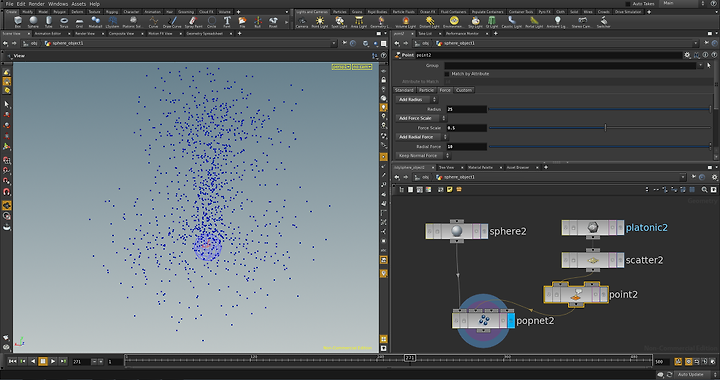
Task: Add a Spot Light from the shelf
Action: [x=339, y=22]
